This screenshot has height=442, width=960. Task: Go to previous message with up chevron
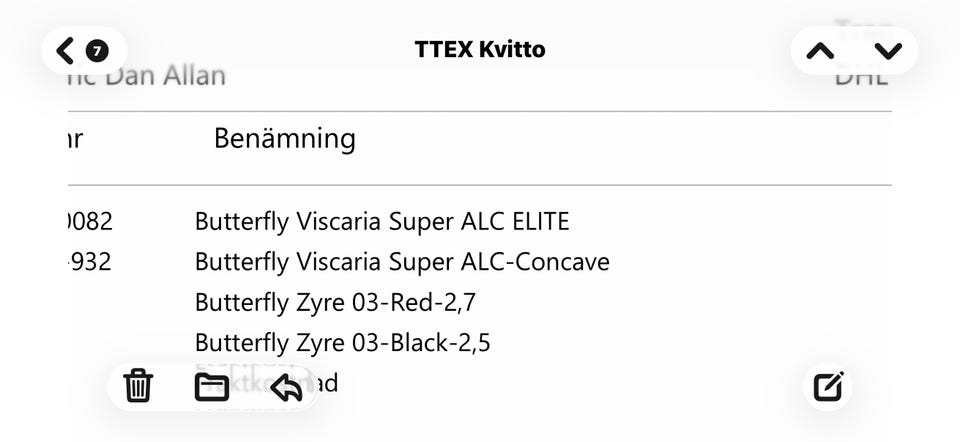(820, 50)
